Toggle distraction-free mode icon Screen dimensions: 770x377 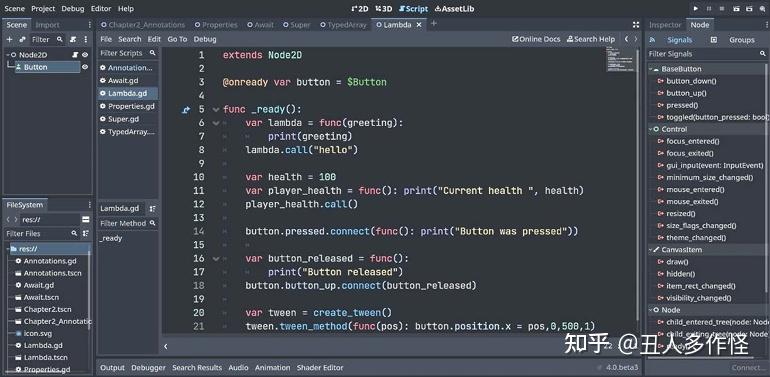pos(636,25)
